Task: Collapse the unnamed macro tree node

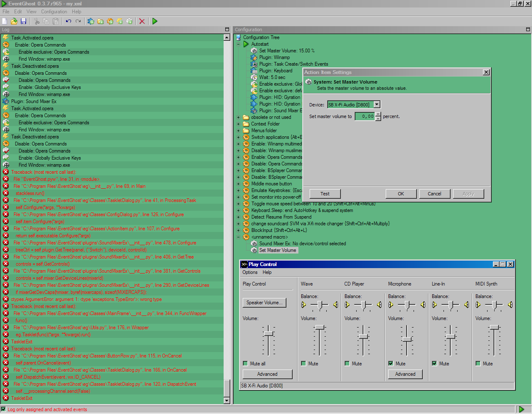Action: tap(239, 237)
